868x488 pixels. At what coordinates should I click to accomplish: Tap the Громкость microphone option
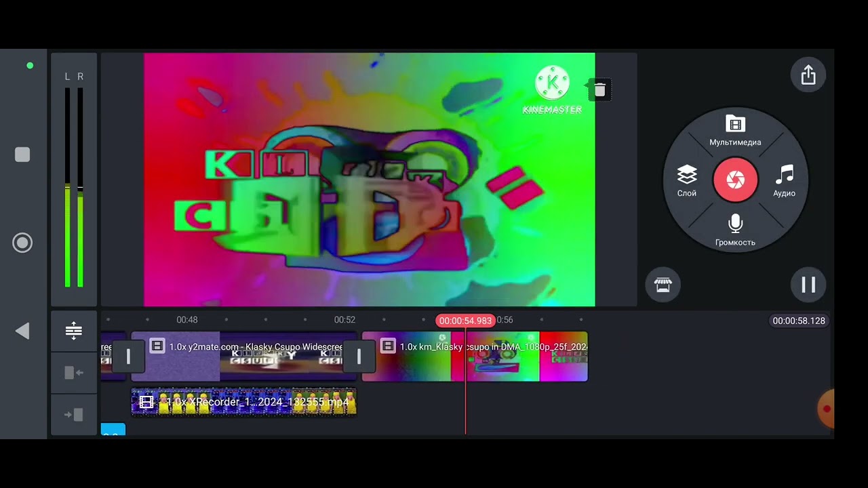coord(735,230)
